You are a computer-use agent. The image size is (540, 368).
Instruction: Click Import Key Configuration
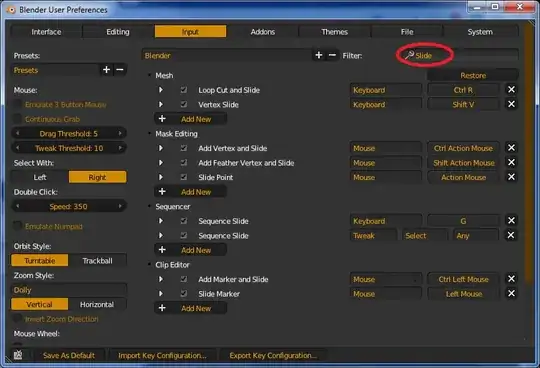162,355
